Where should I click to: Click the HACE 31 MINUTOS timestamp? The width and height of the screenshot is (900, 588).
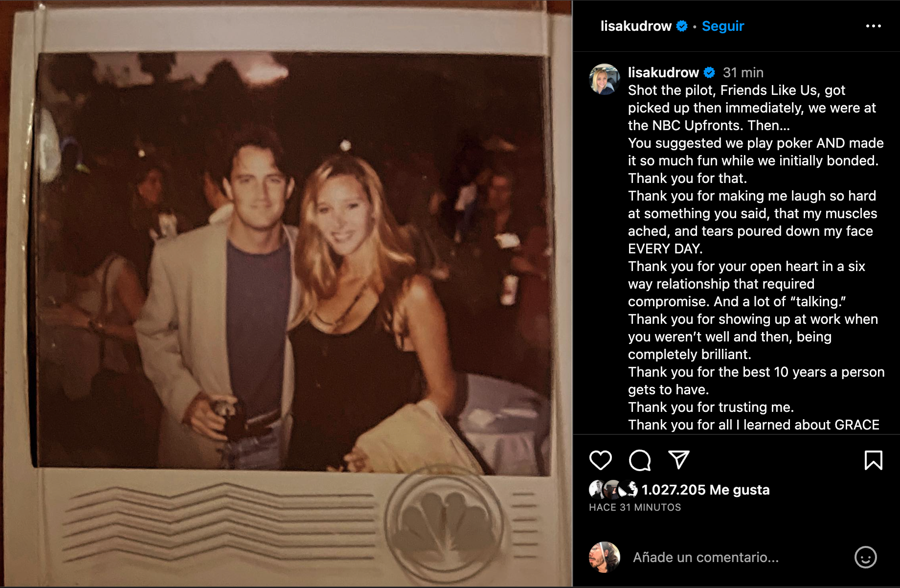click(635, 507)
